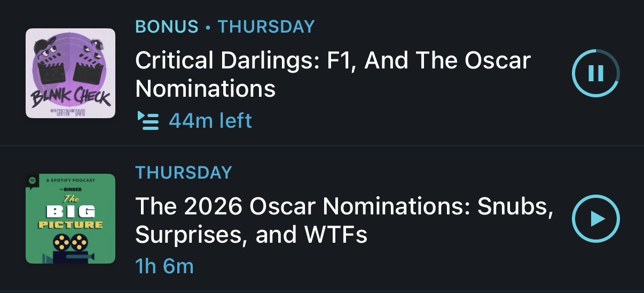Click "A Spotify Podcast" text on the artwork

pyautogui.click(x=70, y=181)
